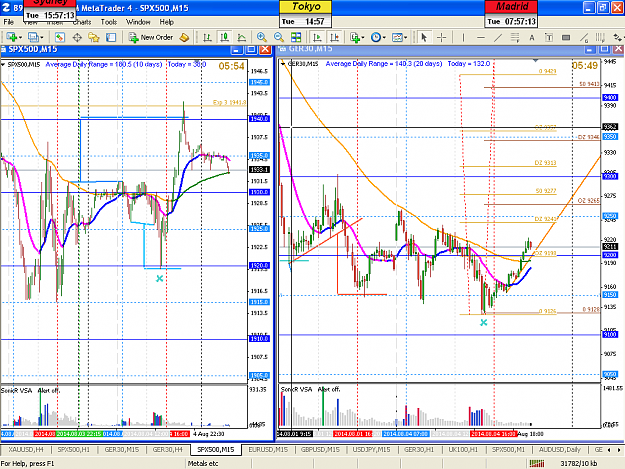
Task: Open the Terminal panel icon
Action: tap(110, 37)
